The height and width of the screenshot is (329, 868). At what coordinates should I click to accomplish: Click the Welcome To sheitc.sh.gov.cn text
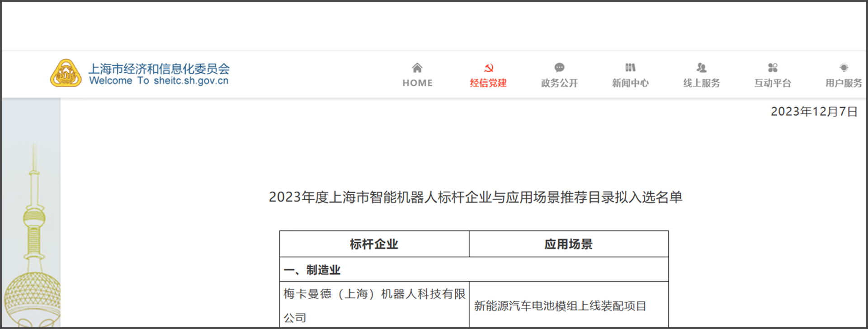[x=159, y=81]
